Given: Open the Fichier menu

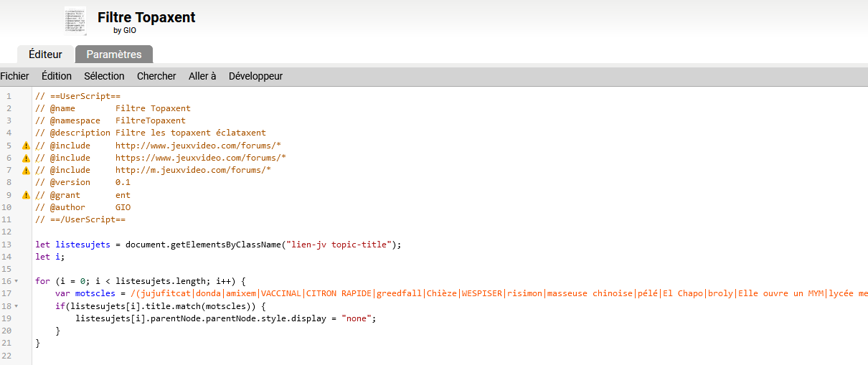Looking at the screenshot, I should pos(14,76).
